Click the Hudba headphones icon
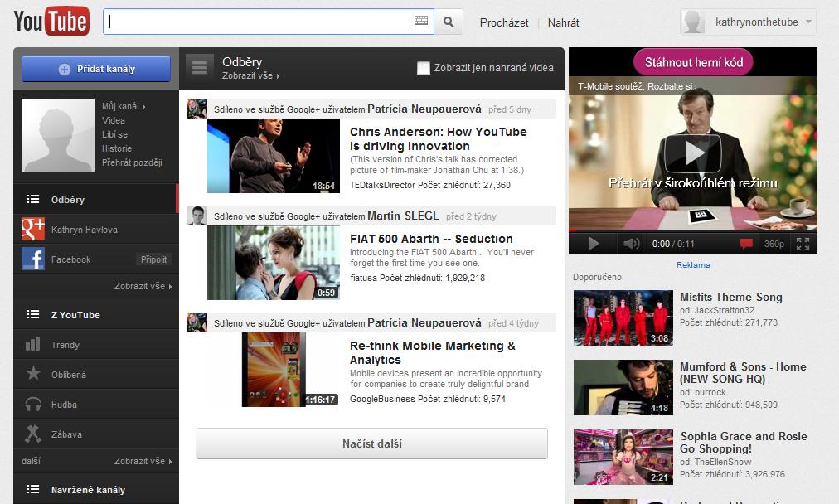Image resolution: width=839 pixels, height=504 pixels. (33, 404)
